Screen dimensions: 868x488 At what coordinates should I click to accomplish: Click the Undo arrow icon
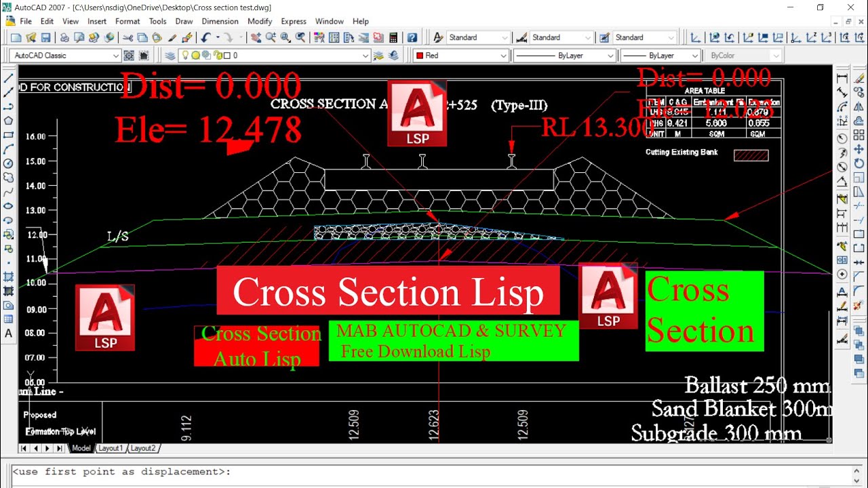205,38
